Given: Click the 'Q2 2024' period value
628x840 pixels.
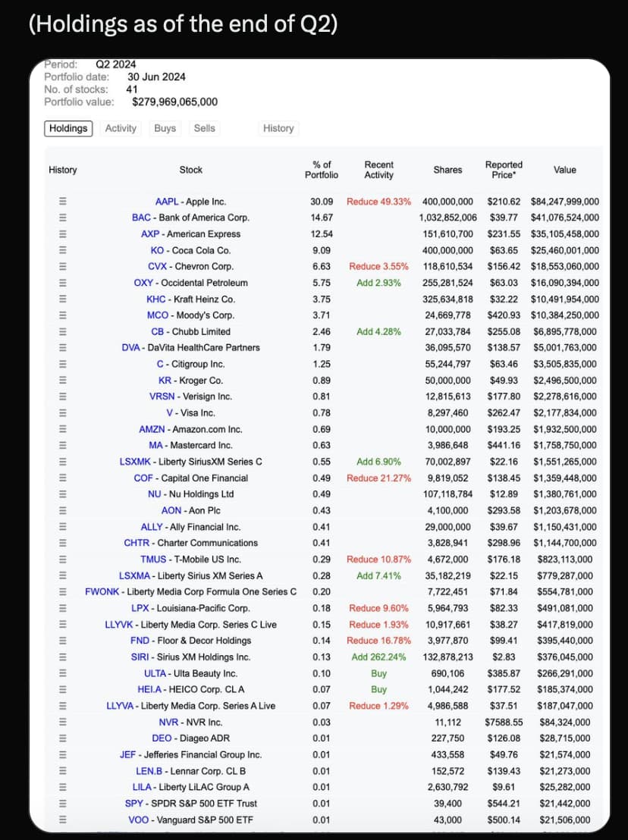Looking at the screenshot, I should (x=116, y=64).
